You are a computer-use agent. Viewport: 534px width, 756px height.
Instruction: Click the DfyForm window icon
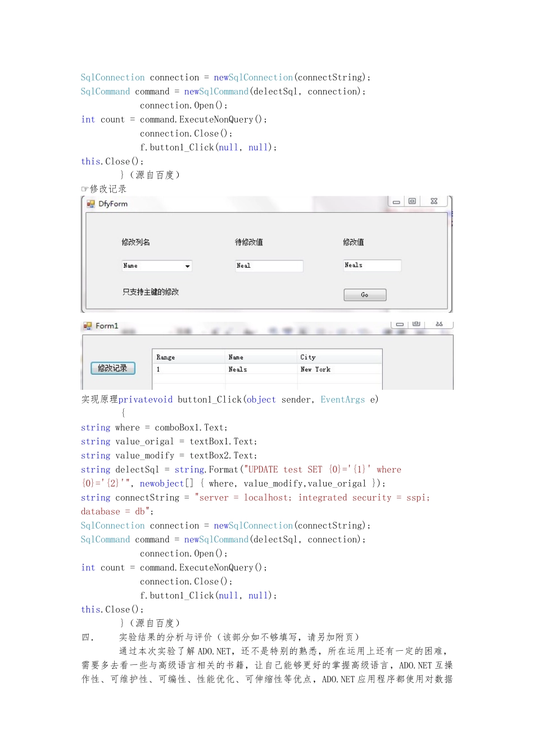90,204
